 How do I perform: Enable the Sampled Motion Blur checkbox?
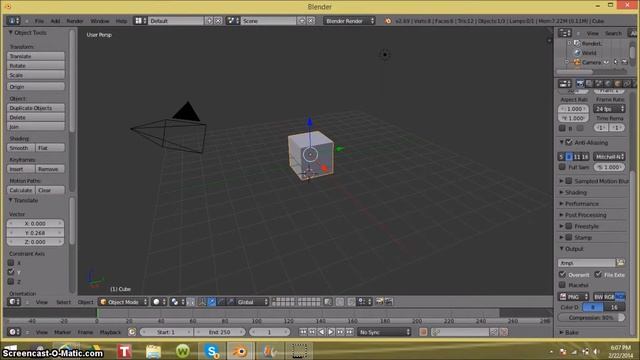pos(569,181)
